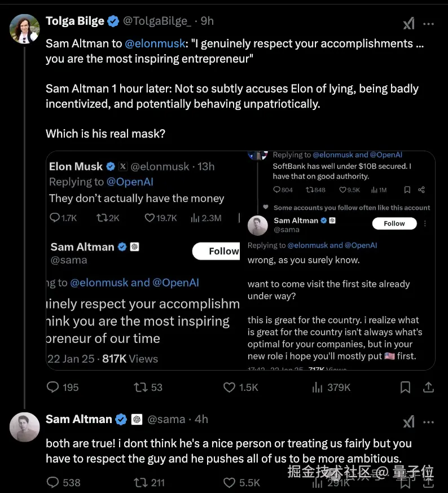Open Tolga Bilge's profile name link
Viewport: 448px width, 493px height.
click(x=75, y=21)
